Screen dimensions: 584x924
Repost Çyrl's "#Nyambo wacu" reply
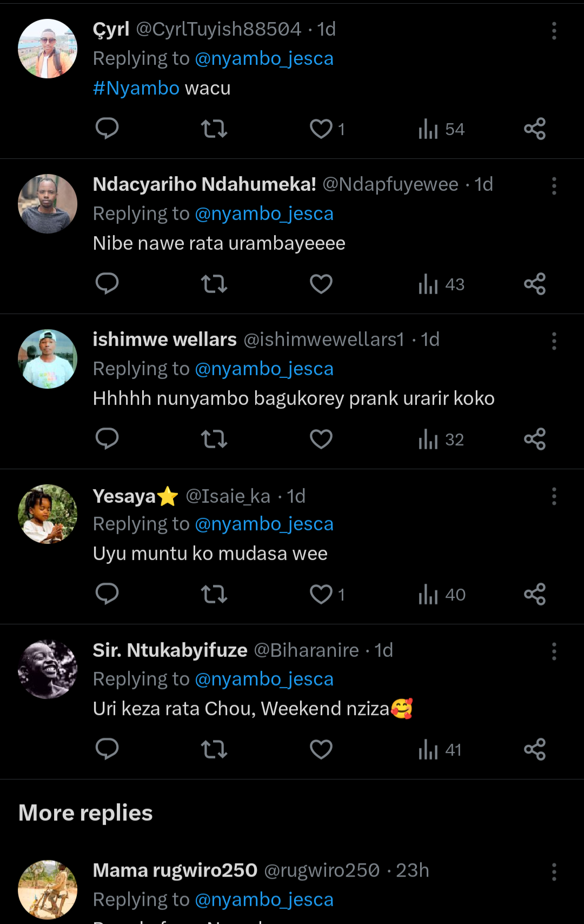pyautogui.click(x=214, y=129)
